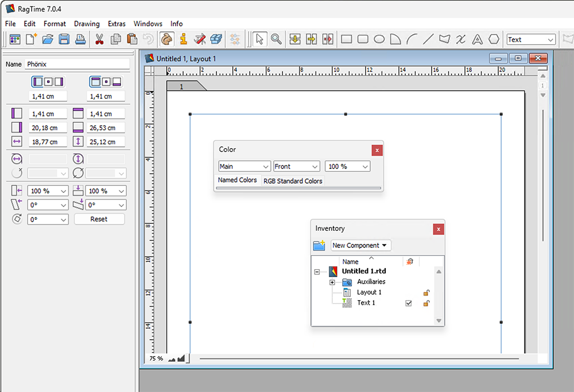Select the rounded rectangle tool
The image size is (574, 392).
click(363, 40)
